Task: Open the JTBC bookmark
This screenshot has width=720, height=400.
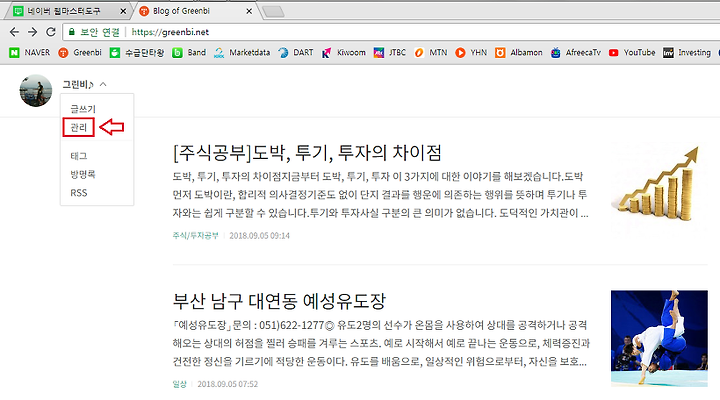Action: [x=390, y=52]
